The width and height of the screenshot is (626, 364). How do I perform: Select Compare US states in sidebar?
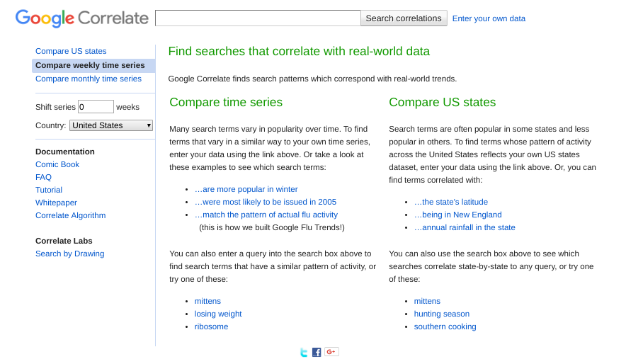71,51
